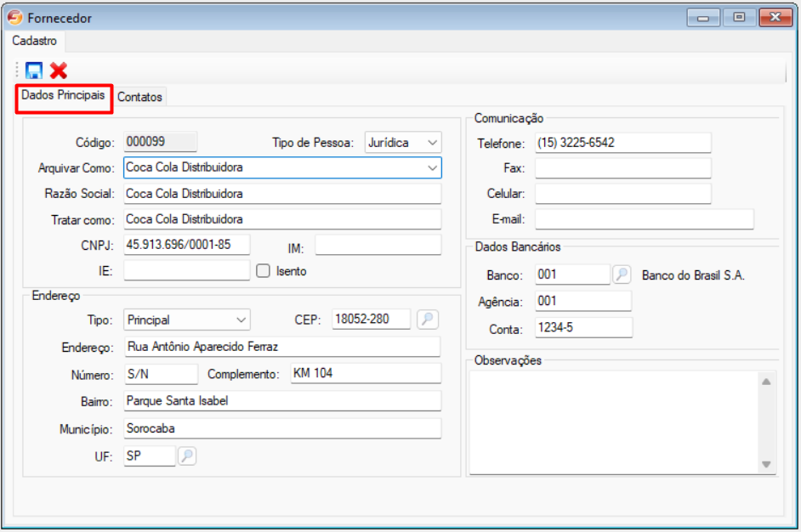This screenshot has width=801, height=532.
Task: Cancel using the red X toolbar icon
Action: 59,71
